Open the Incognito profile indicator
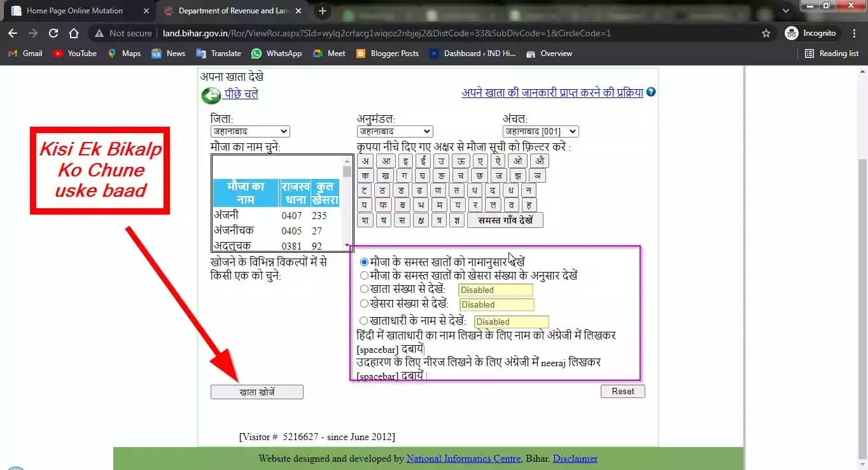Screen dimensions: 868x470 [811, 33]
